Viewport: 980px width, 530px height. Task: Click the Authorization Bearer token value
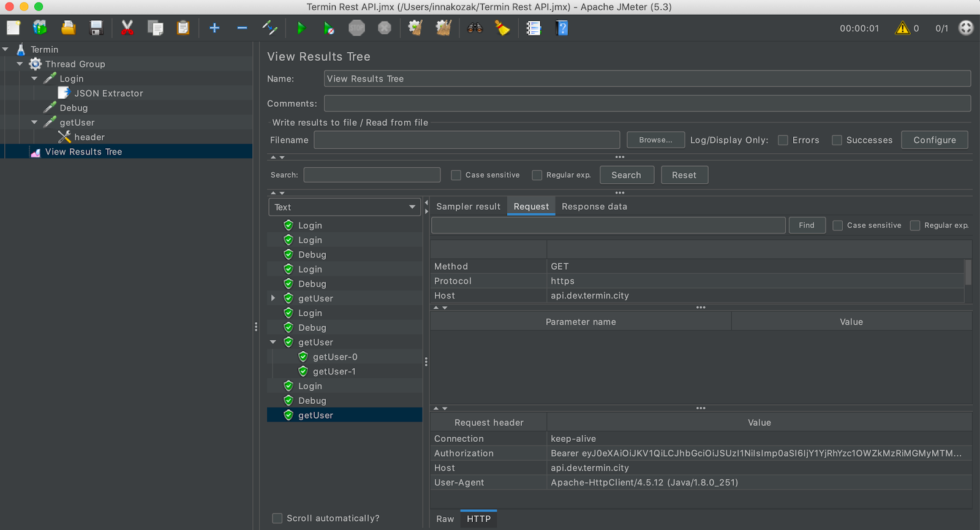[756, 453]
